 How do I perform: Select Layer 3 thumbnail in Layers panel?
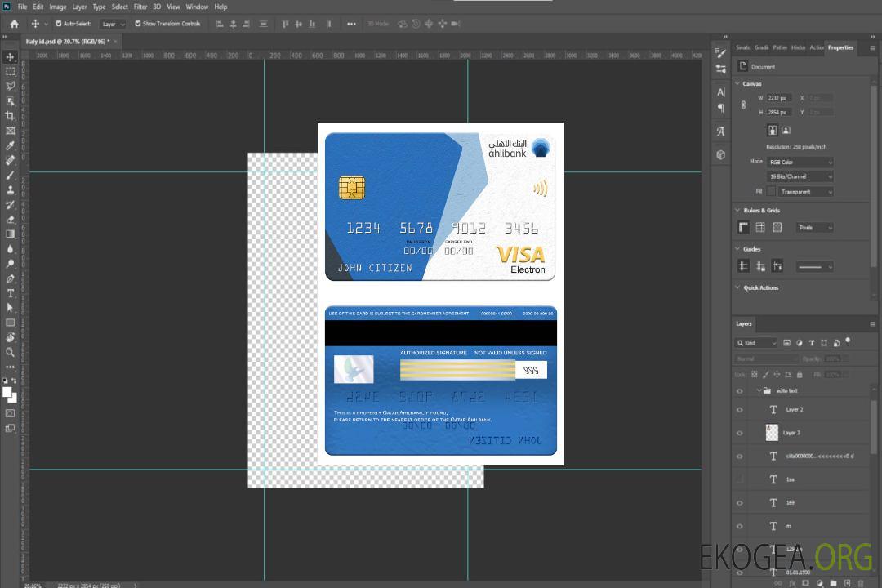coord(772,433)
